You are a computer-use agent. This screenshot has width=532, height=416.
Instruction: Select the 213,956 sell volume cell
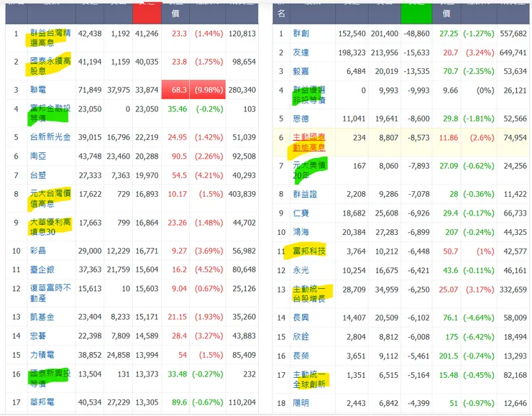385,52
